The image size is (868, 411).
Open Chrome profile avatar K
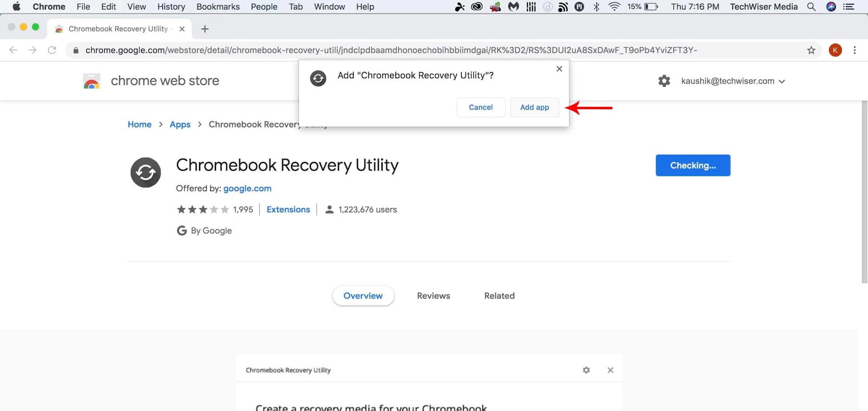(835, 50)
